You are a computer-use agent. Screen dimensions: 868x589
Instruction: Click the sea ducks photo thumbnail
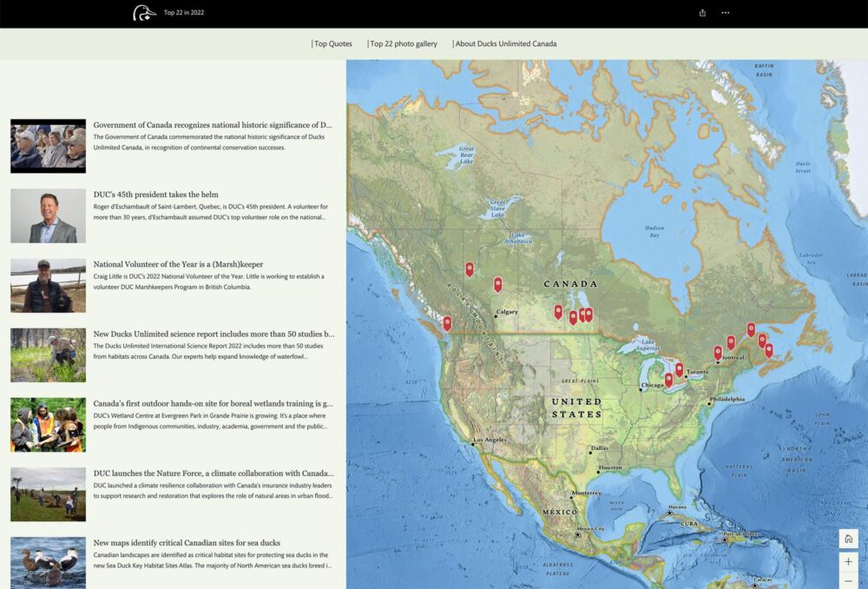[x=48, y=562]
